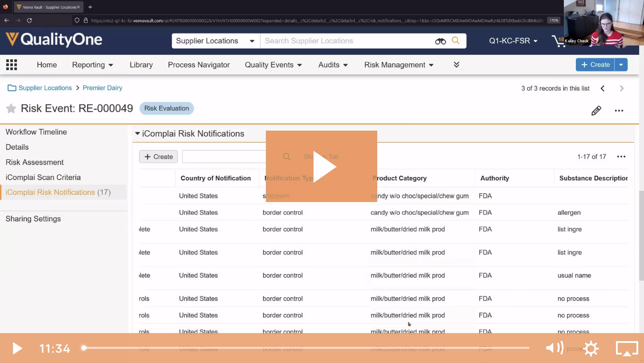The width and height of the screenshot is (644, 363).
Task: Star the Risk Event RE-000049 record
Action: coord(11,108)
